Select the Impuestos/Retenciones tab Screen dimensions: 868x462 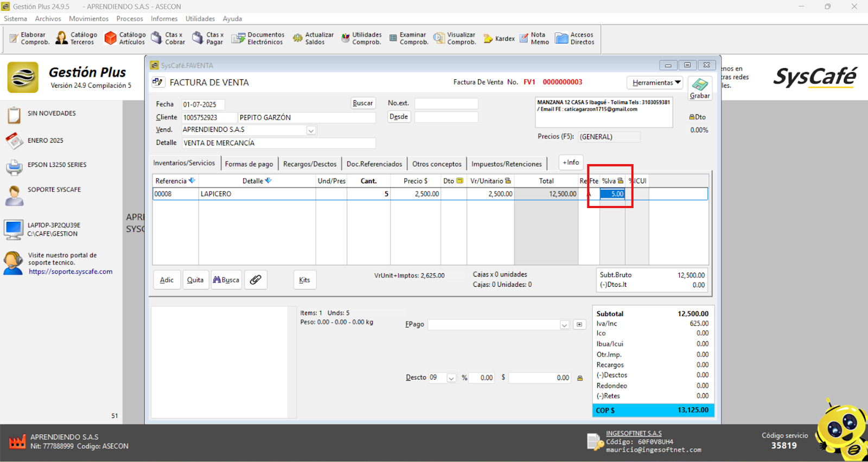(506, 164)
